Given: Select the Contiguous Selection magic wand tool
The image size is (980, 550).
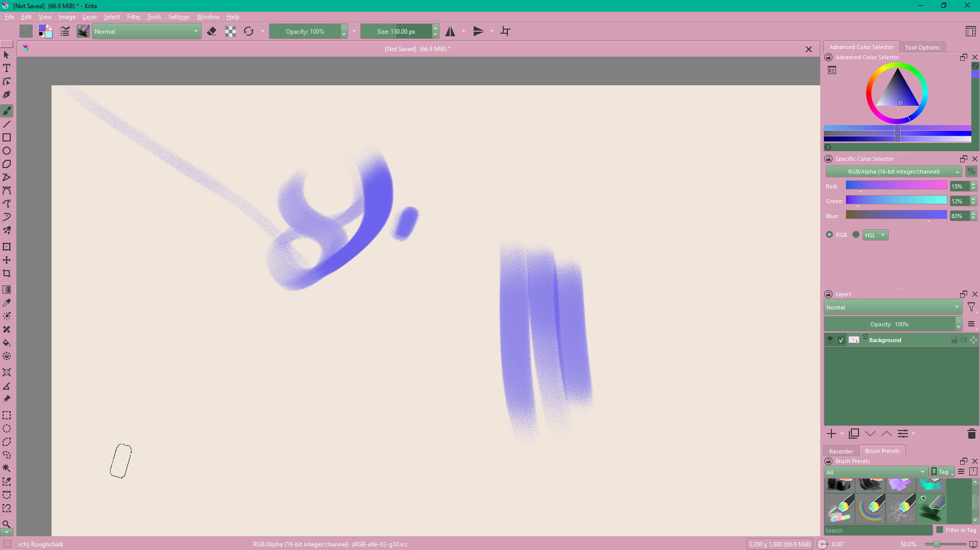Looking at the screenshot, I should tap(7, 468).
